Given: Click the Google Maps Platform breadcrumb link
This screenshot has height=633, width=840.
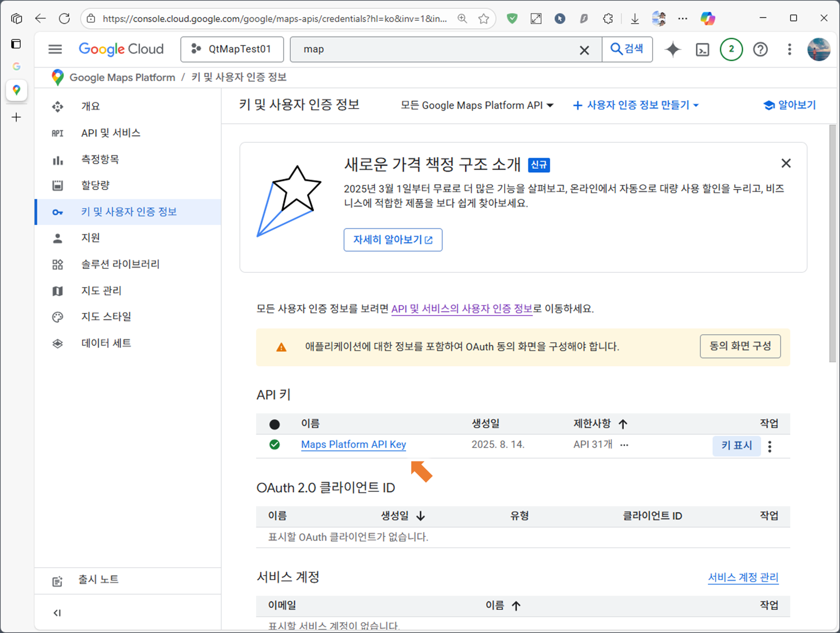Looking at the screenshot, I should click(122, 78).
